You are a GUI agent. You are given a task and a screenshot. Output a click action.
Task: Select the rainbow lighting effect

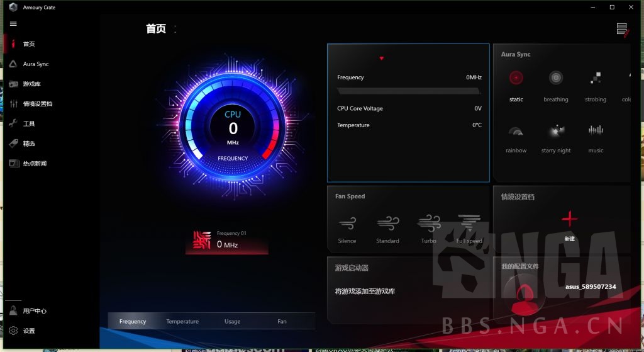click(516, 139)
